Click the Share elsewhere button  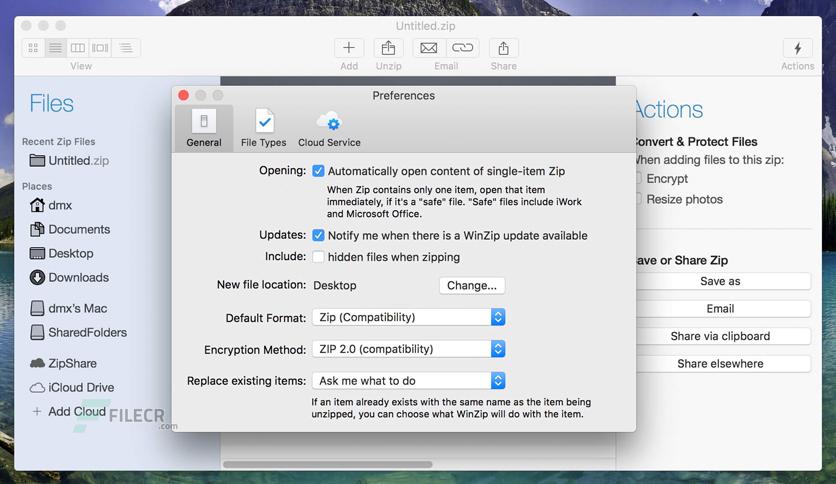tap(722, 364)
